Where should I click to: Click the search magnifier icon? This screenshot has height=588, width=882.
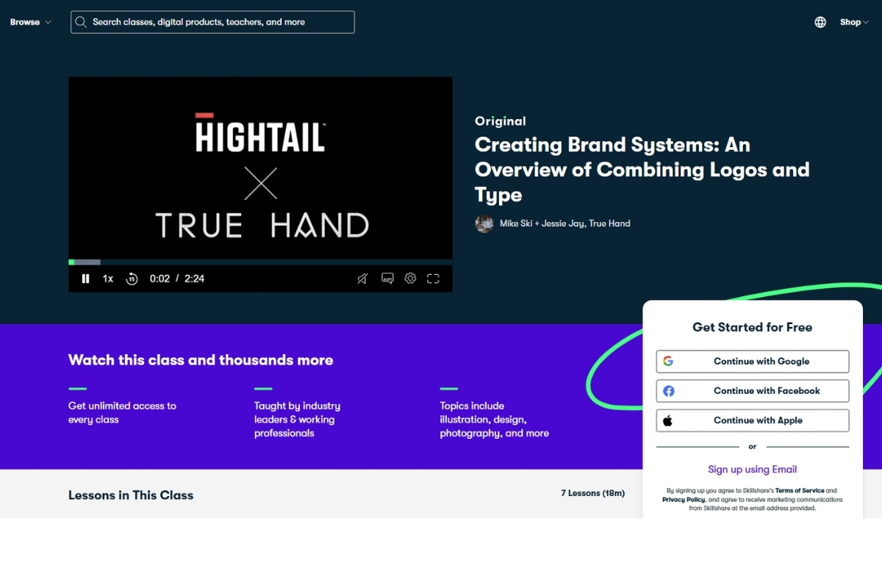82,22
